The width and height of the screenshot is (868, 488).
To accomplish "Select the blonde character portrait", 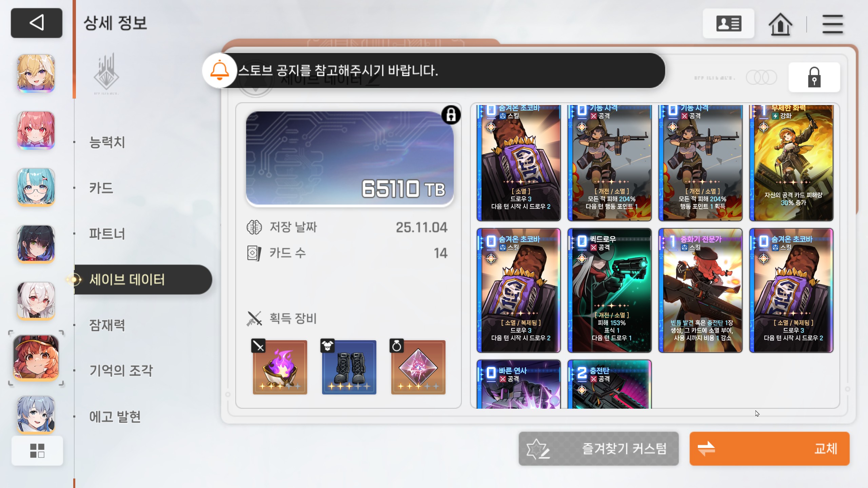I will point(36,73).
